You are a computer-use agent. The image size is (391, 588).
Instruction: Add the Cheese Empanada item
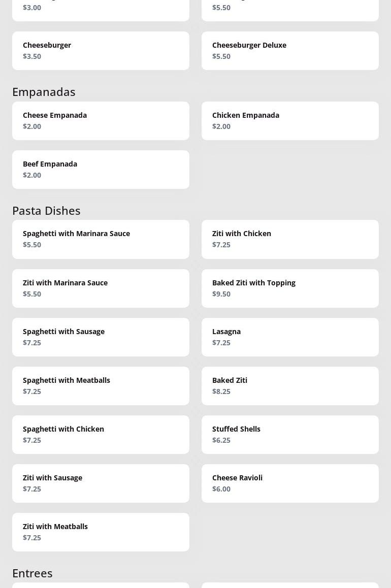pyautogui.click(x=101, y=121)
